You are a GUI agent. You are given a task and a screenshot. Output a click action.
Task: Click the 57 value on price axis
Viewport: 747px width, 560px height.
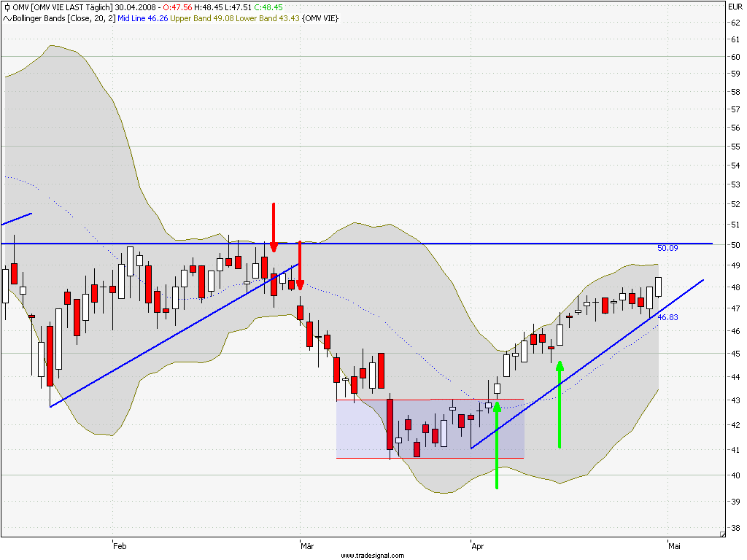[735, 109]
